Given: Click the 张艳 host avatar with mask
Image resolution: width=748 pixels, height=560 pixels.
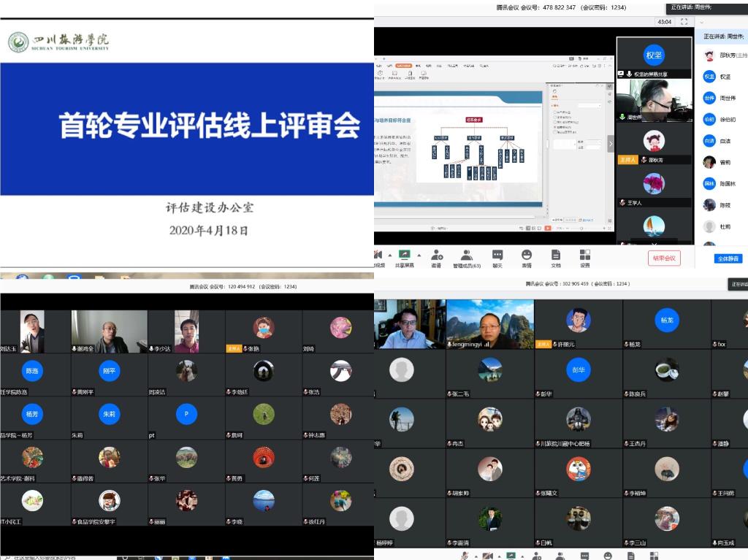Looking at the screenshot, I should pos(263,328).
